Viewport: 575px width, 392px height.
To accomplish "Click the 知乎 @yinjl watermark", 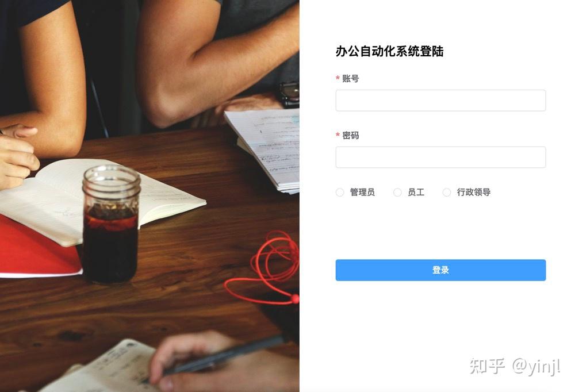I will click(515, 366).
